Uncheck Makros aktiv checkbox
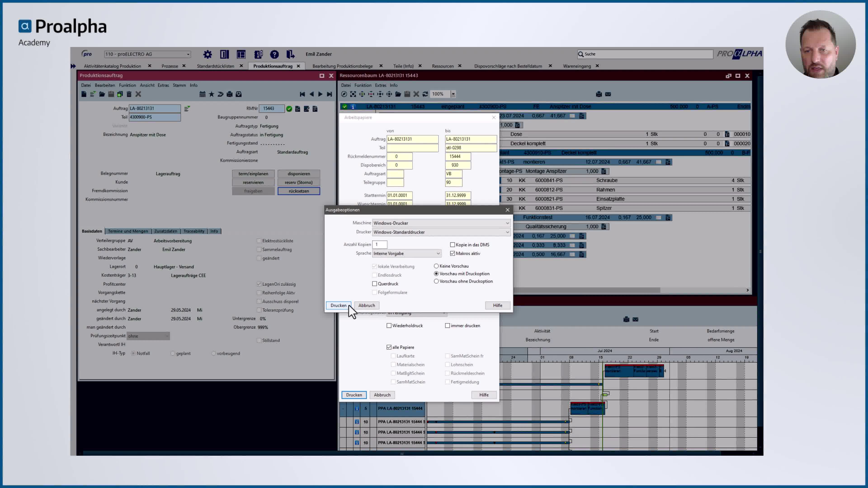 453,253
